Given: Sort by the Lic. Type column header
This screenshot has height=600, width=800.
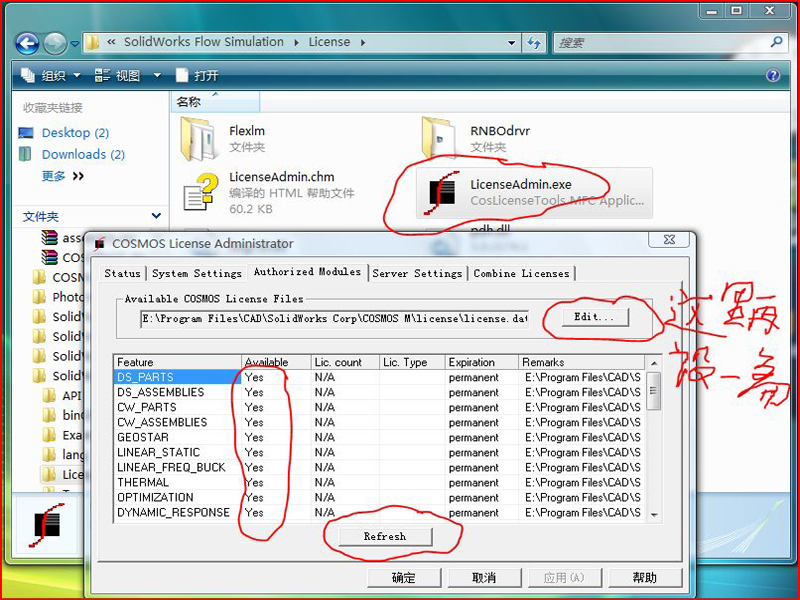Looking at the screenshot, I should (x=412, y=362).
